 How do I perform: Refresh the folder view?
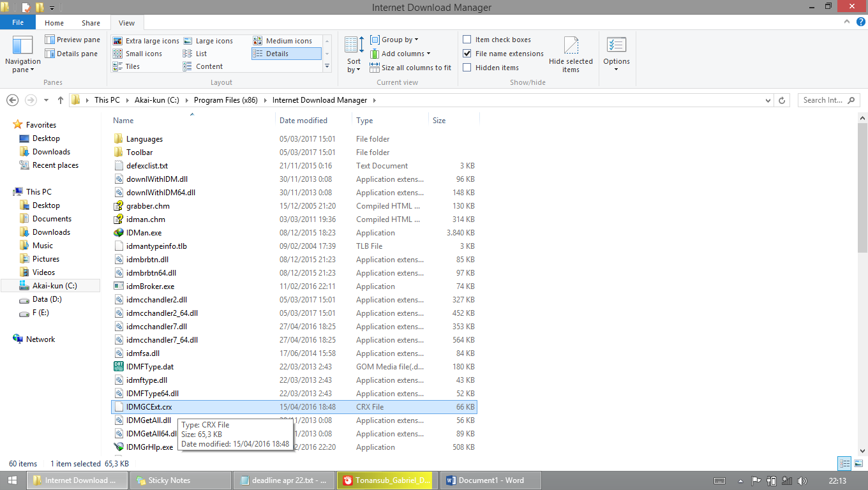[782, 100]
